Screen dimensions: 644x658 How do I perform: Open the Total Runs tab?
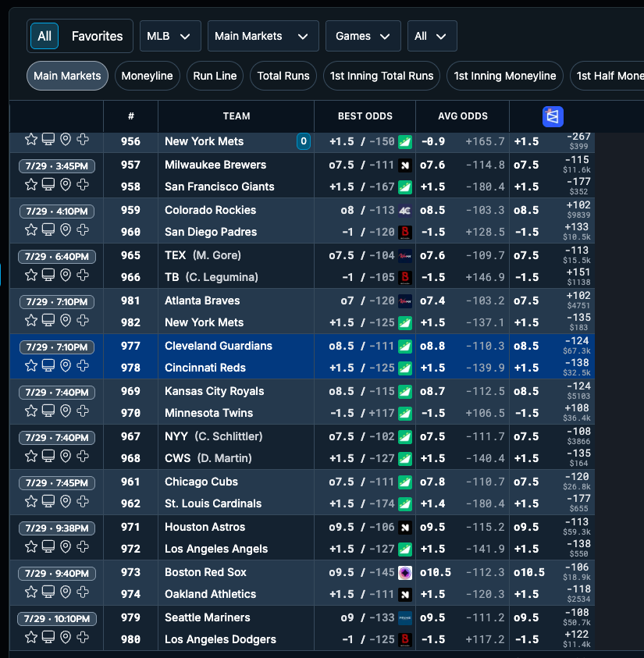coord(283,76)
